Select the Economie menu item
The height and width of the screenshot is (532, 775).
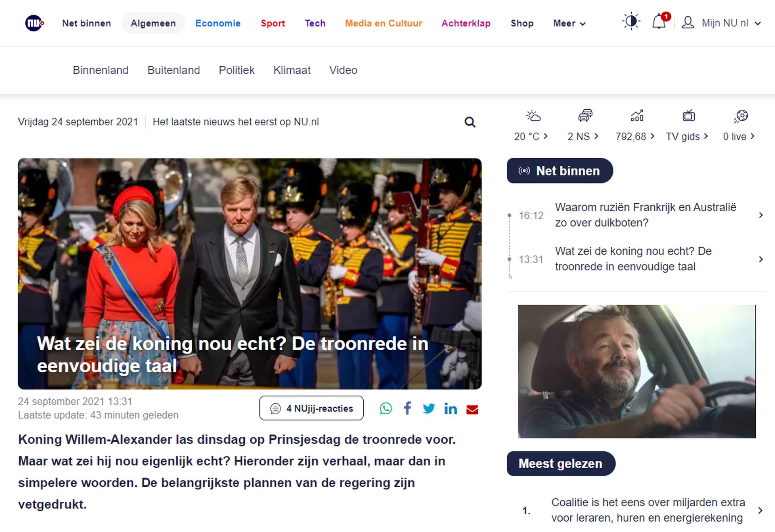coord(218,23)
